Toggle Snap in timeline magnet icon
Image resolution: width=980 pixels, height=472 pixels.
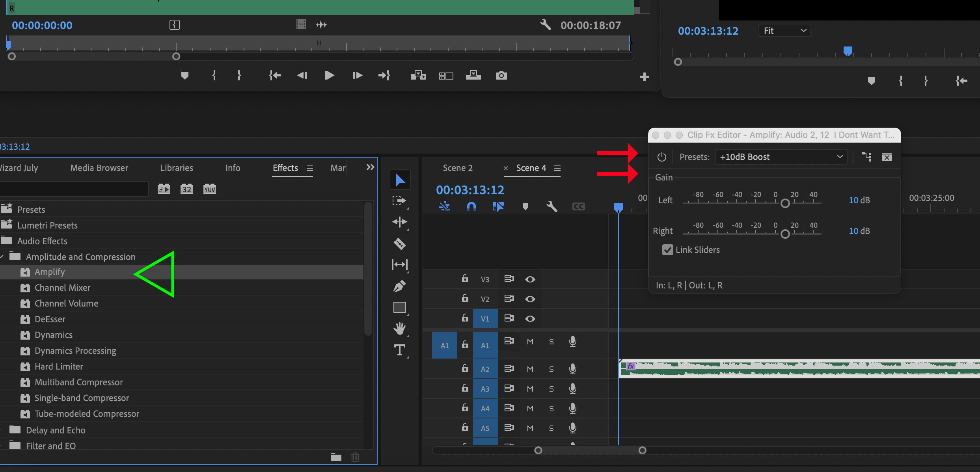[471, 206]
